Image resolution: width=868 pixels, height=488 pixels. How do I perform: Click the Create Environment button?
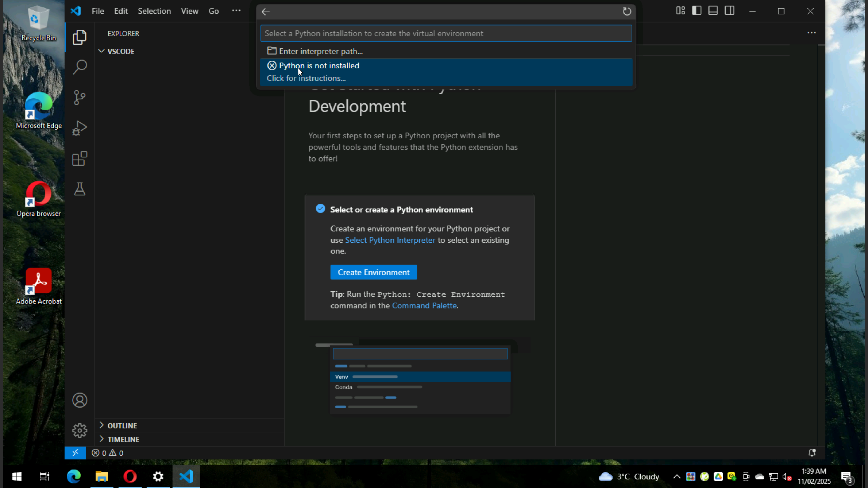click(374, 272)
